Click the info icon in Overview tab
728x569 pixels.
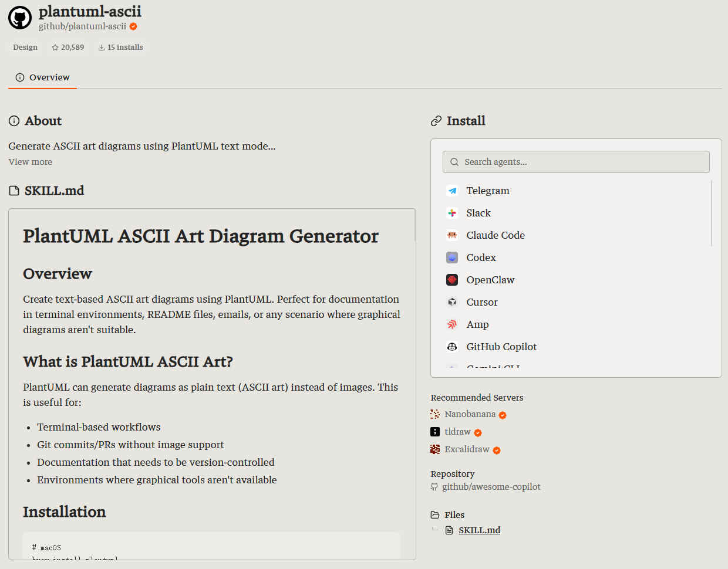(x=20, y=77)
